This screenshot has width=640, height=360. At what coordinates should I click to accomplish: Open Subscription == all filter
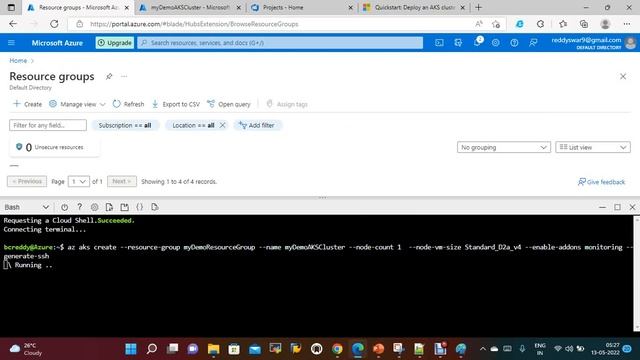pos(125,125)
